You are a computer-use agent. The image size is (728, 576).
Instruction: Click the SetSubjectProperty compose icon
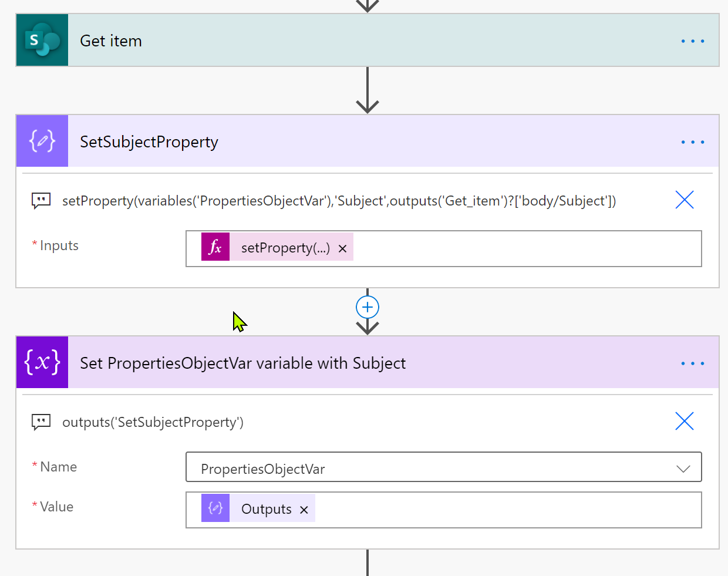42,142
